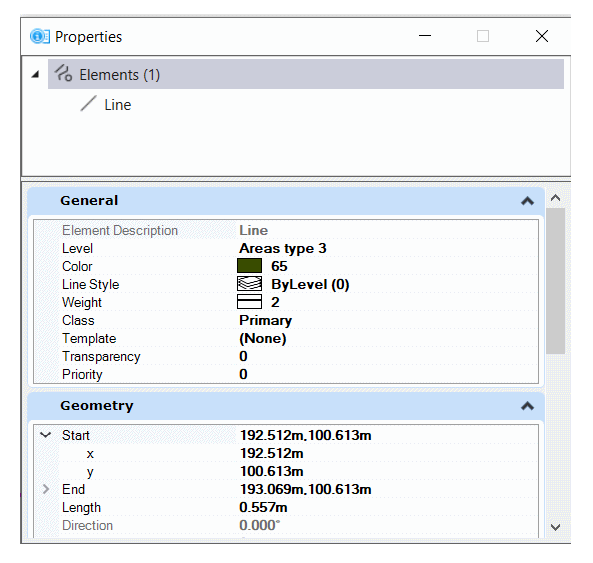This screenshot has height=563, width=593.
Task: Select the Elements (1) row
Action: click(306, 74)
